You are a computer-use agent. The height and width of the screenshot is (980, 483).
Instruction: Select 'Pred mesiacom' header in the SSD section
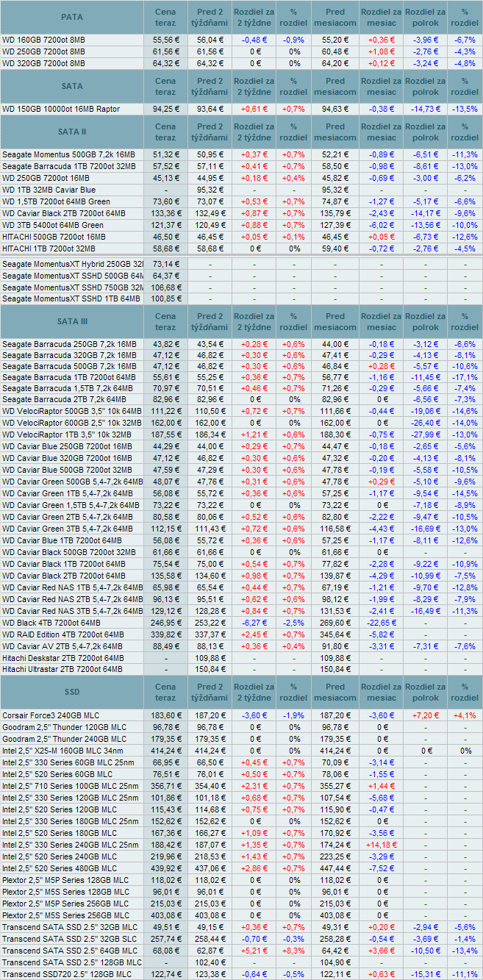pyautogui.click(x=334, y=693)
